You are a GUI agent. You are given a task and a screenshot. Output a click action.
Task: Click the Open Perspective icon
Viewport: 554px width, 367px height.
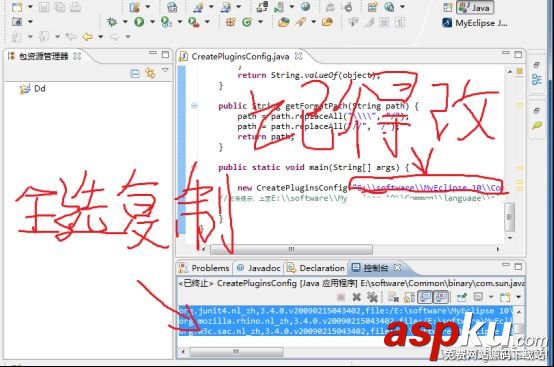click(448, 7)
